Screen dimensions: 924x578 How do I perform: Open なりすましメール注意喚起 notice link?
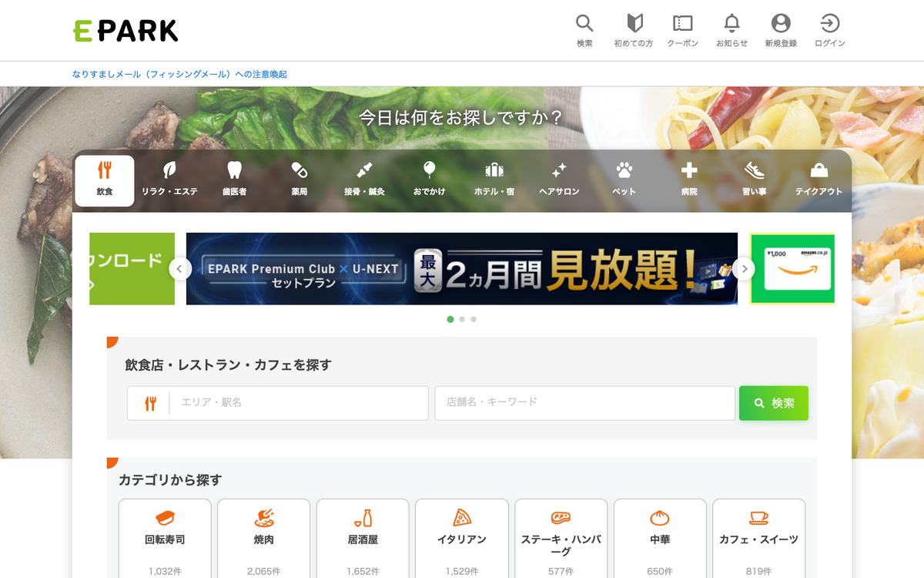pyautogui.click(x=179, y=74)
